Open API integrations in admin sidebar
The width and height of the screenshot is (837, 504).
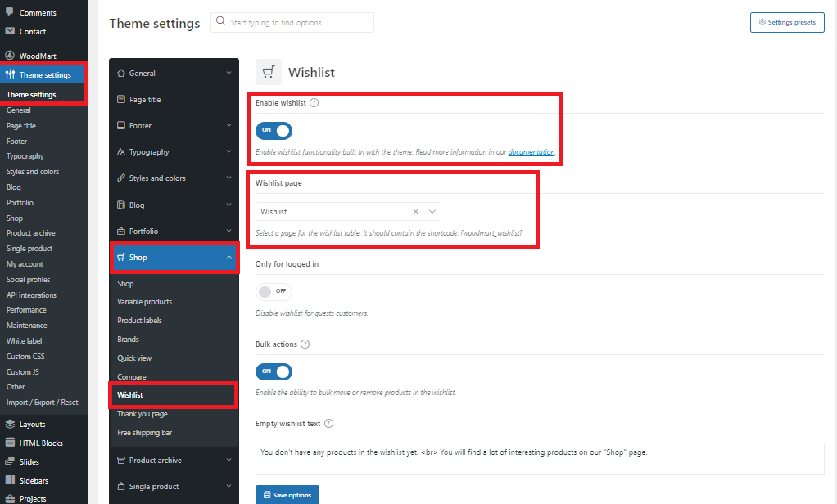tap(31, 295)
